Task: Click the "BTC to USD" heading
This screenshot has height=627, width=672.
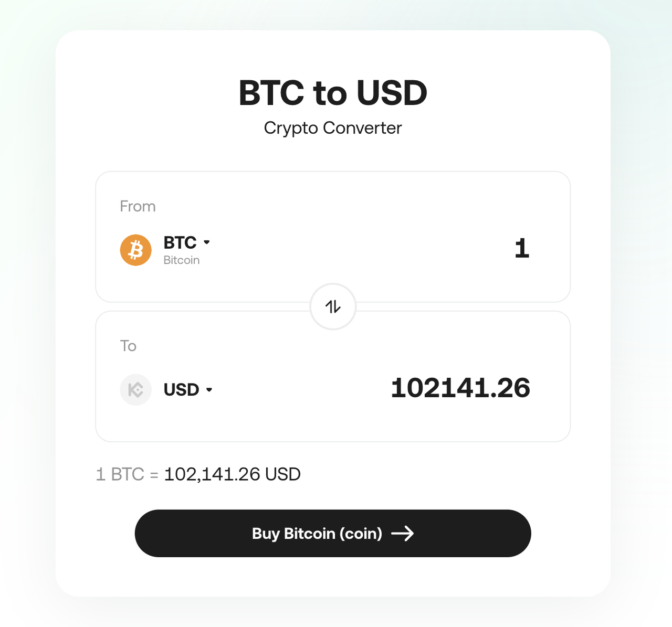Action: tap(333, 93)
